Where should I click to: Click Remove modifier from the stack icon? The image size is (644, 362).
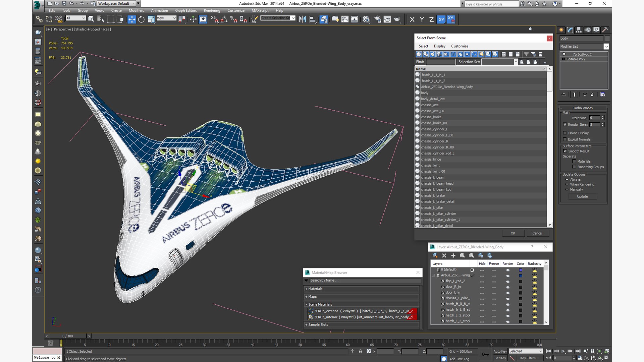pyautogui.click(x=592, y=94)
